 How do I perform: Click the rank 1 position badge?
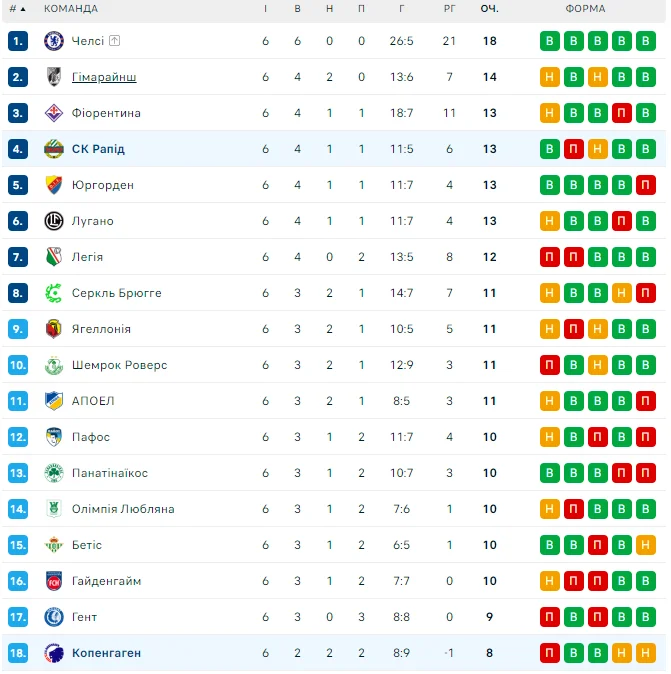[x=18, y=41]
